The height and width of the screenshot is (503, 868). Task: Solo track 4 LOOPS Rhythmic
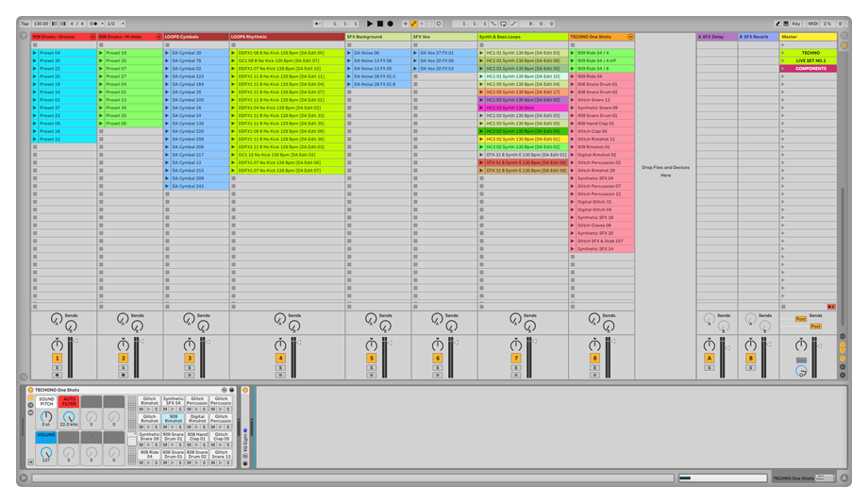click(280, 367)
